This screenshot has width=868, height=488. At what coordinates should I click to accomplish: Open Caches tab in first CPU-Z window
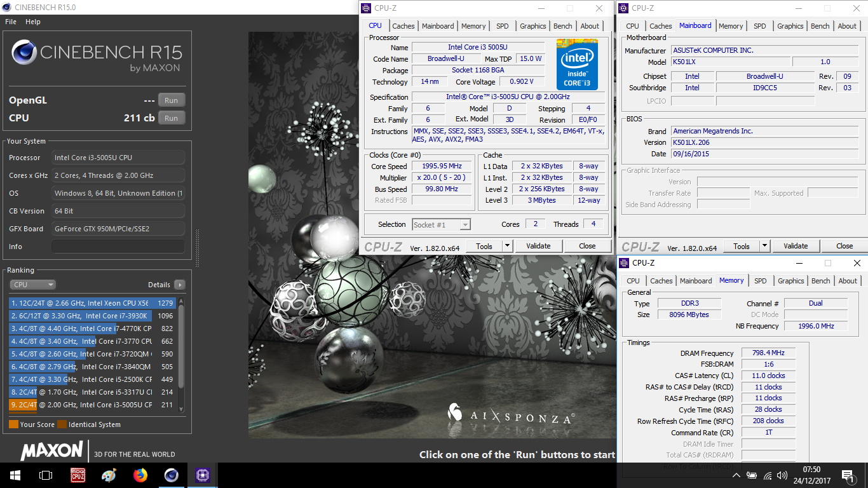(403, 26)
